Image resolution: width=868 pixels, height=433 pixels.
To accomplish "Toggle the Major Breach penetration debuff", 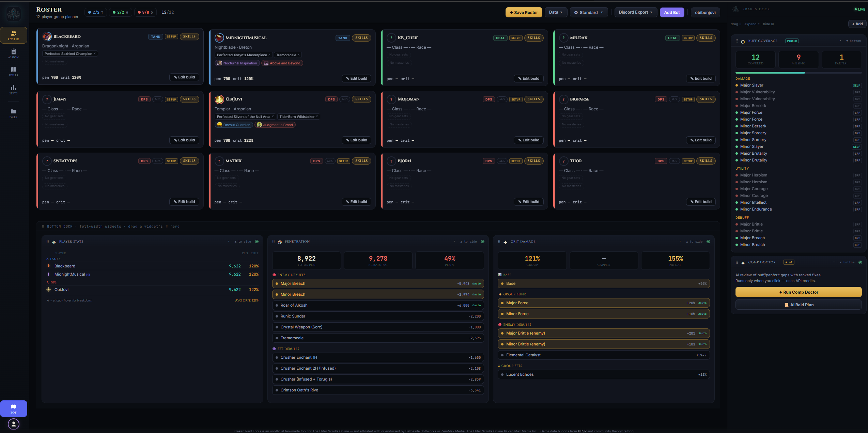I will coord(378,283).
